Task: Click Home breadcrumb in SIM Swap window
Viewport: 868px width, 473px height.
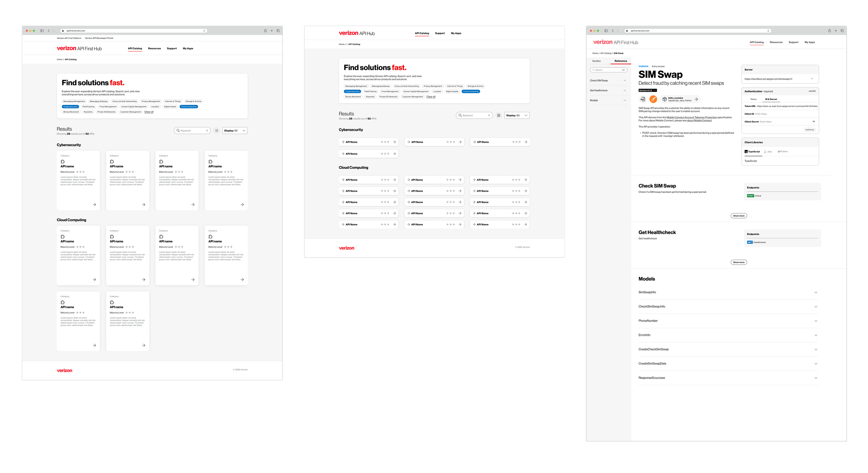Action: point(595,53)
